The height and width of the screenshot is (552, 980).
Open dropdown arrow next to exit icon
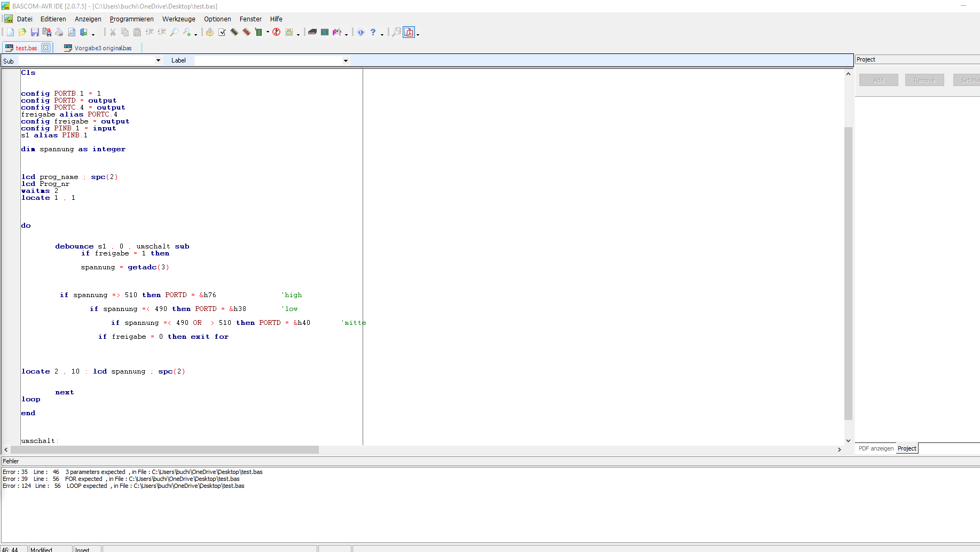point(93,34)
